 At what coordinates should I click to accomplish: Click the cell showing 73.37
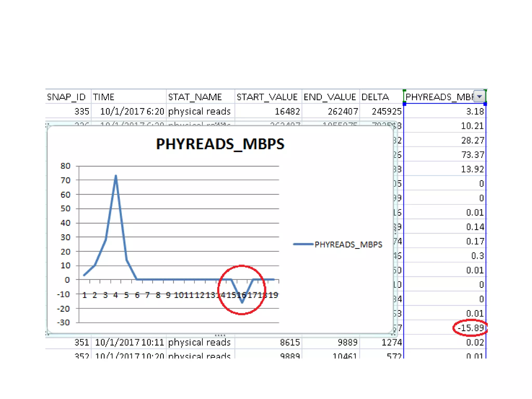click(x=472, y=155)
